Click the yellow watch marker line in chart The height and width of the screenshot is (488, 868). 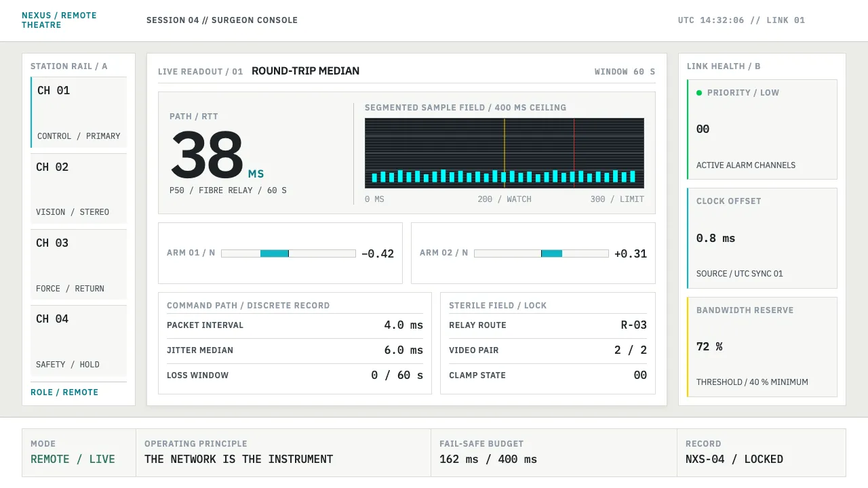[504, 153]
